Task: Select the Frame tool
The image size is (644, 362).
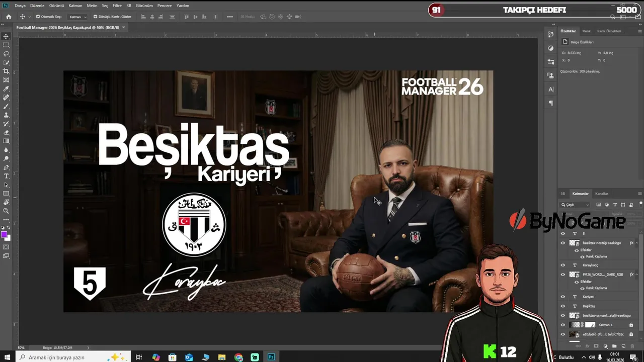Action: click(x=6, y=80)
